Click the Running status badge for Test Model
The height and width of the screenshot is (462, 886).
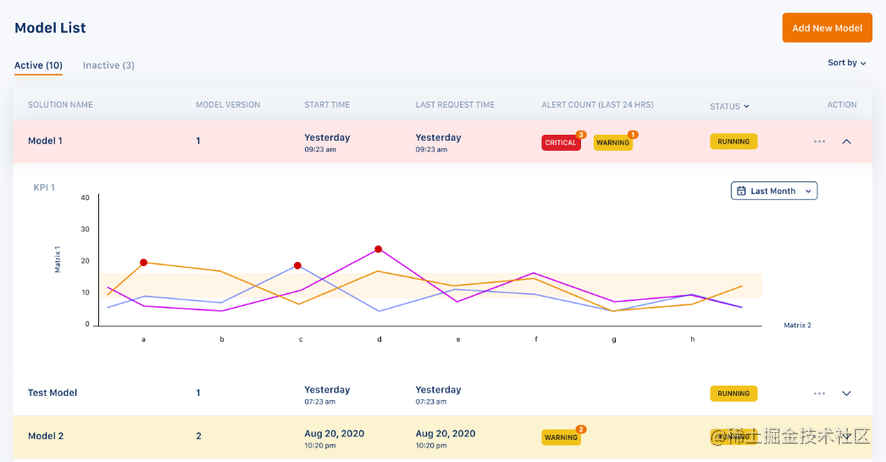pos(733,394)
